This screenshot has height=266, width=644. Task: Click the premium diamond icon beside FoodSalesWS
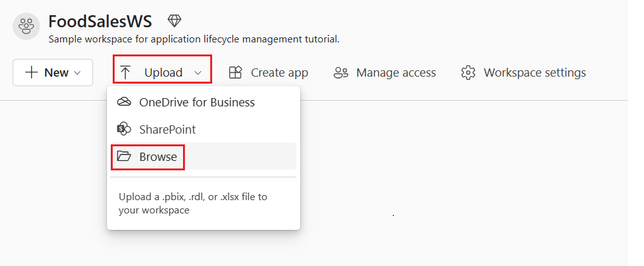[x=174, y=21]
